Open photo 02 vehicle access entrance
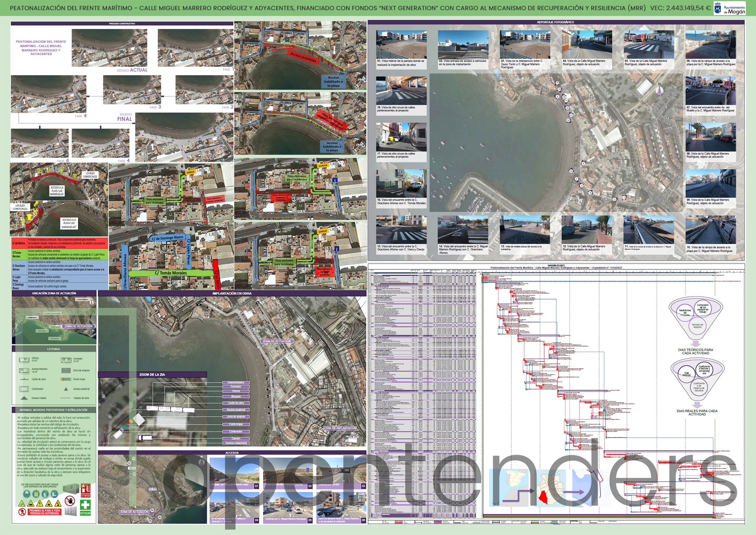The image size is (756, 535). (463, 45)
